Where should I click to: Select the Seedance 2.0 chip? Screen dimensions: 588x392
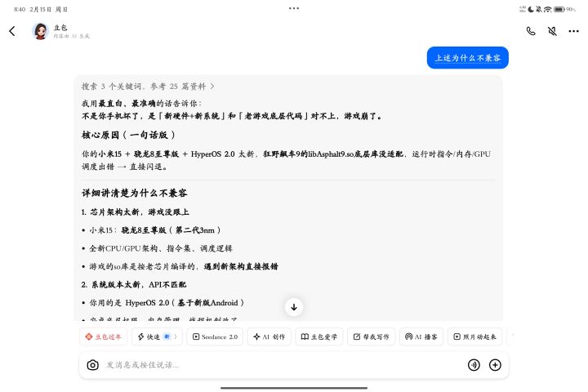point(215,336)
